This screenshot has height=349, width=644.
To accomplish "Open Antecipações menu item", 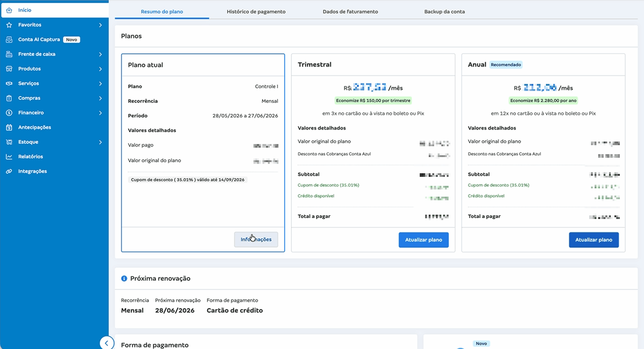I will click(x=55, y=127).
